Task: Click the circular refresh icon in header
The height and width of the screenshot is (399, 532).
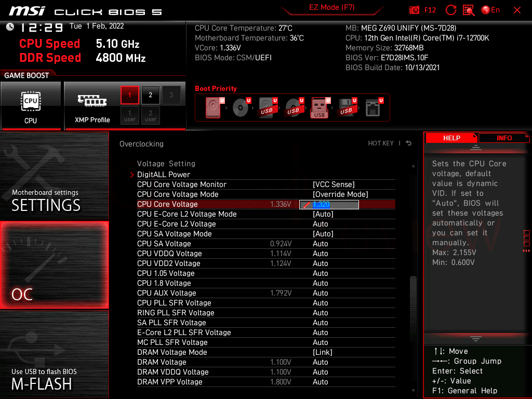Action: click(450, 10)
